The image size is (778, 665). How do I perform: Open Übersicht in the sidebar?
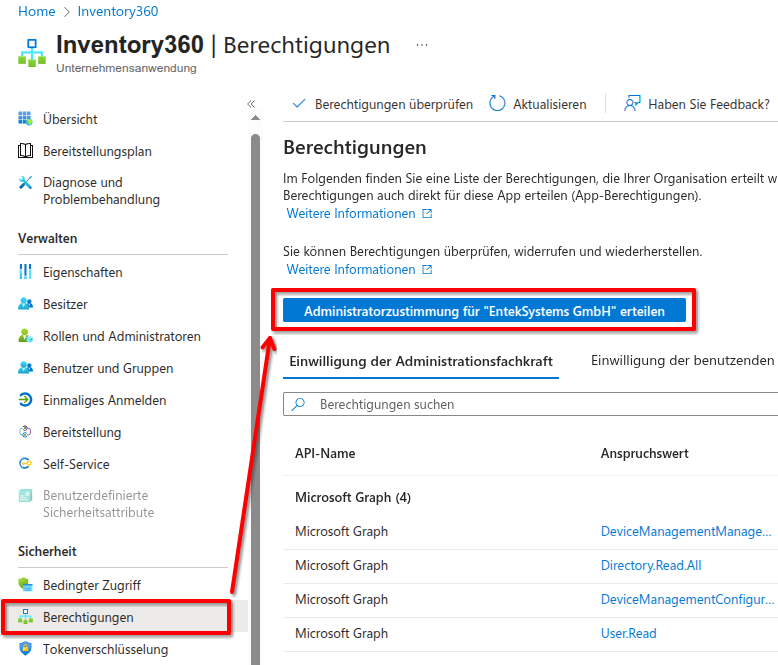tap(70, 119)
